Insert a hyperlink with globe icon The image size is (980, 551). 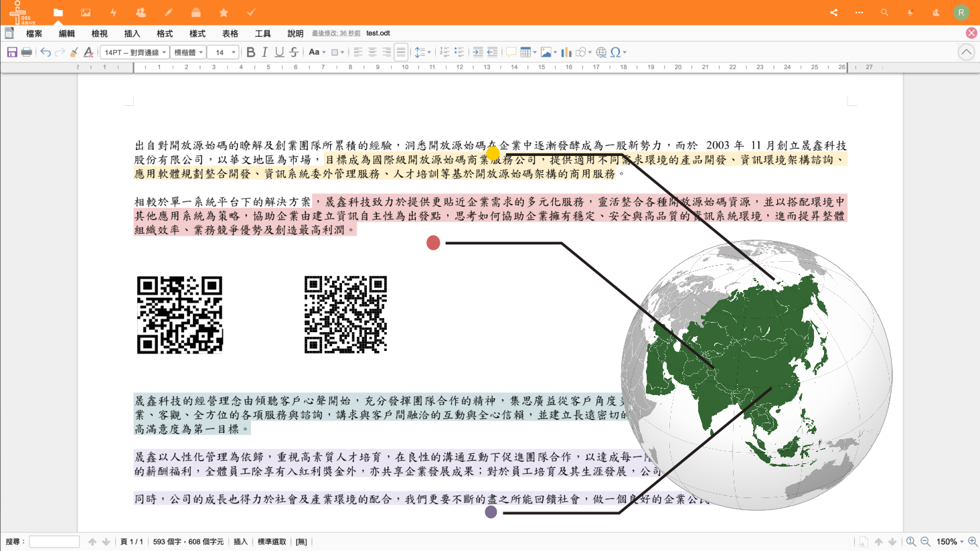tap(601, 52)
